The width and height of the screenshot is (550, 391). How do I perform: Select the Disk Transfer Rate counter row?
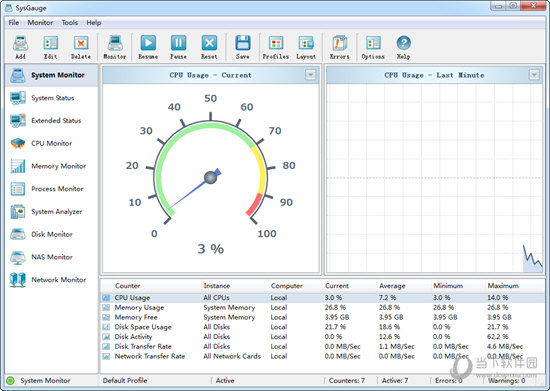tap(323, 346)
